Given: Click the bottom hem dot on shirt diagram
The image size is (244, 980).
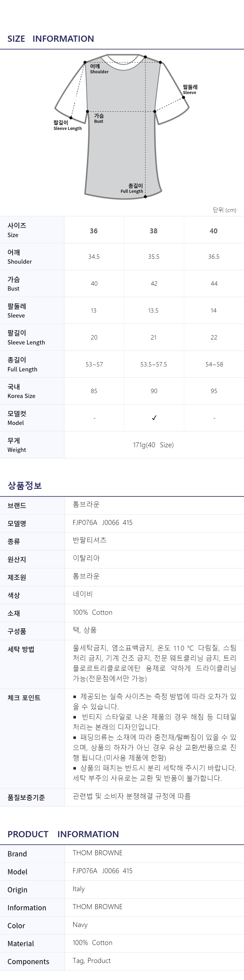Looking at the screenshot, I should [x=146, y=196].
